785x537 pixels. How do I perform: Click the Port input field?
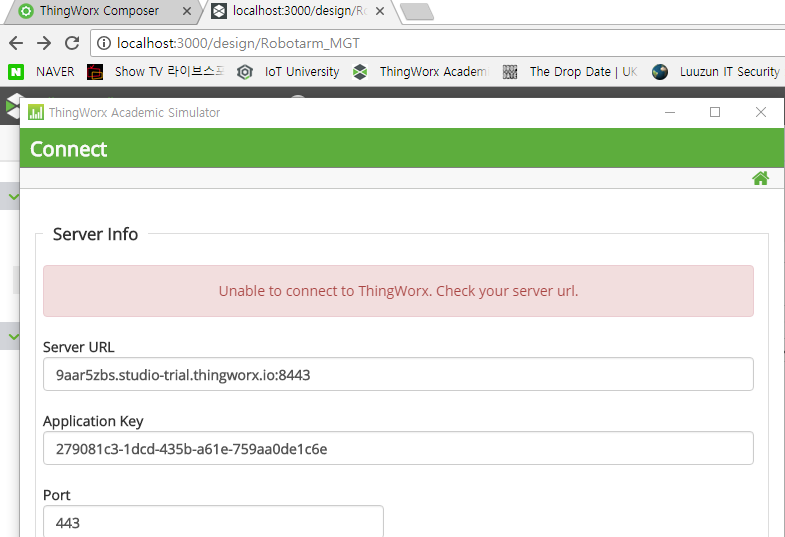pyautogui.click(x=213, y=521)
